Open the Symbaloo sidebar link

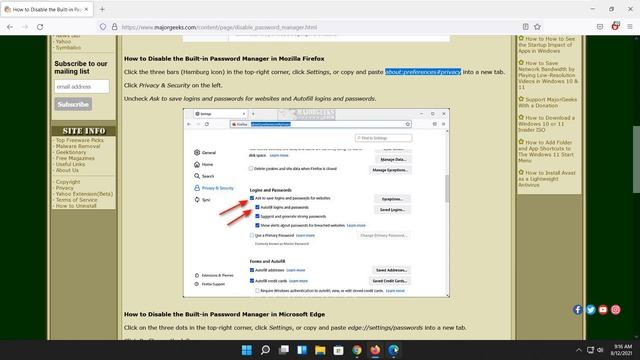[68, 48]
